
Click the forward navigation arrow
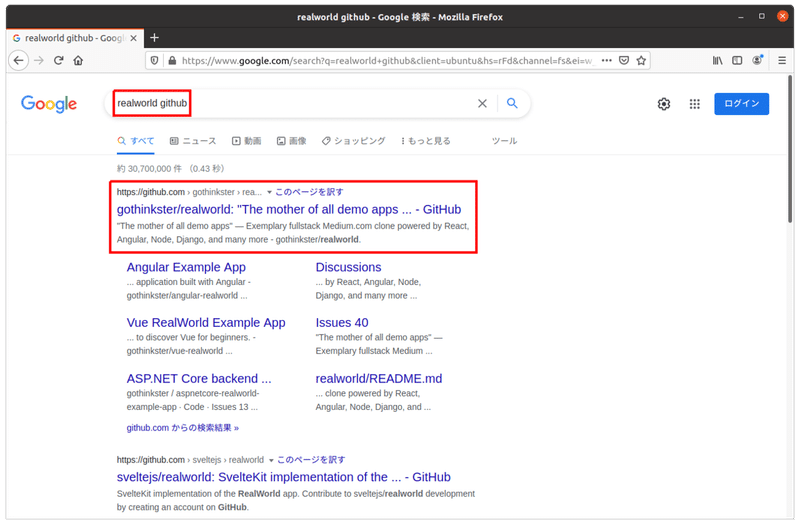[39, 61]
